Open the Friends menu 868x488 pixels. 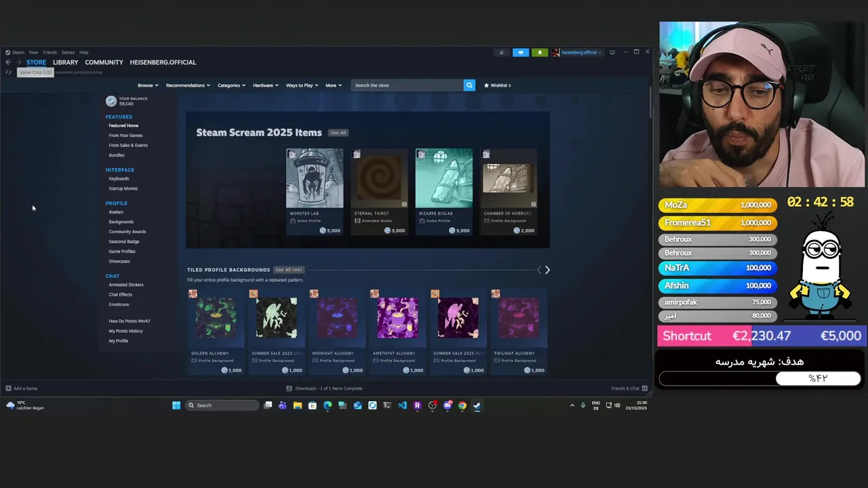tap(50, 52)
